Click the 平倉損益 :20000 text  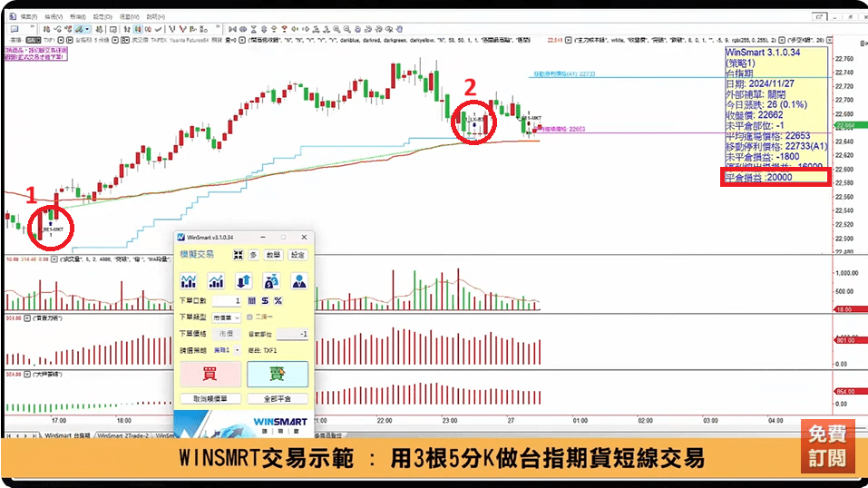click(759, 177)
